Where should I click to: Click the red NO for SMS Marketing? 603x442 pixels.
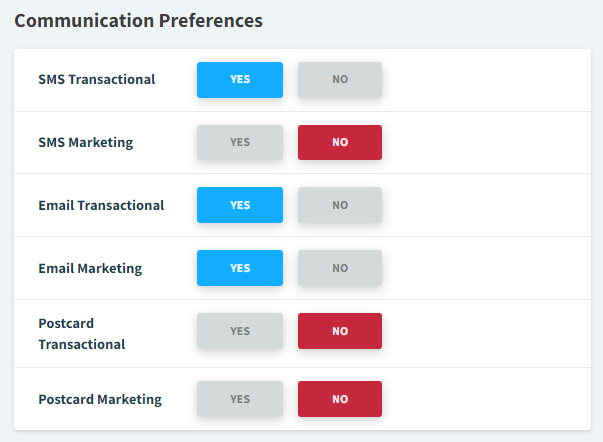coord(340,142)
